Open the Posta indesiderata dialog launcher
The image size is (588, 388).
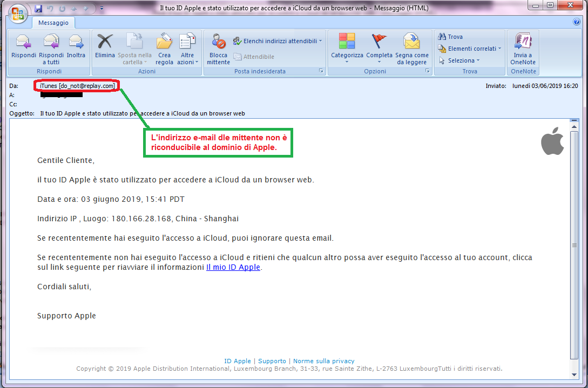pyautogui.click(x=321, y=71)
